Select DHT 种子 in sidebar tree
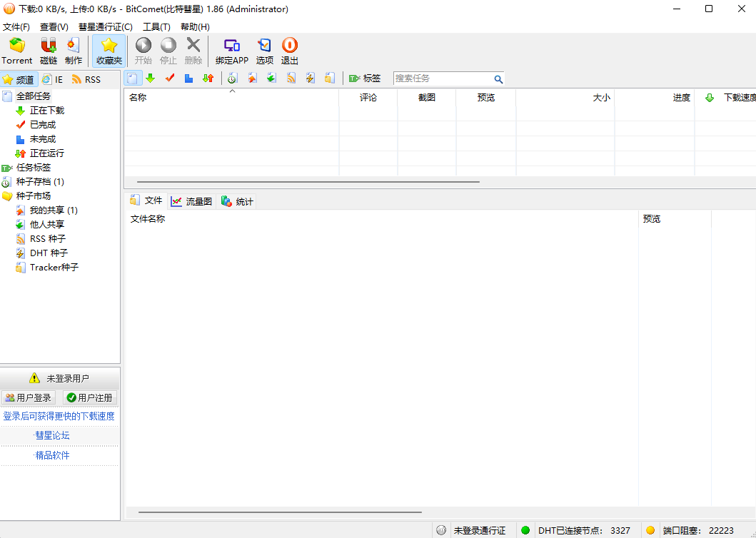This screenshot has height=538, width=756. (x=49, y=253)
